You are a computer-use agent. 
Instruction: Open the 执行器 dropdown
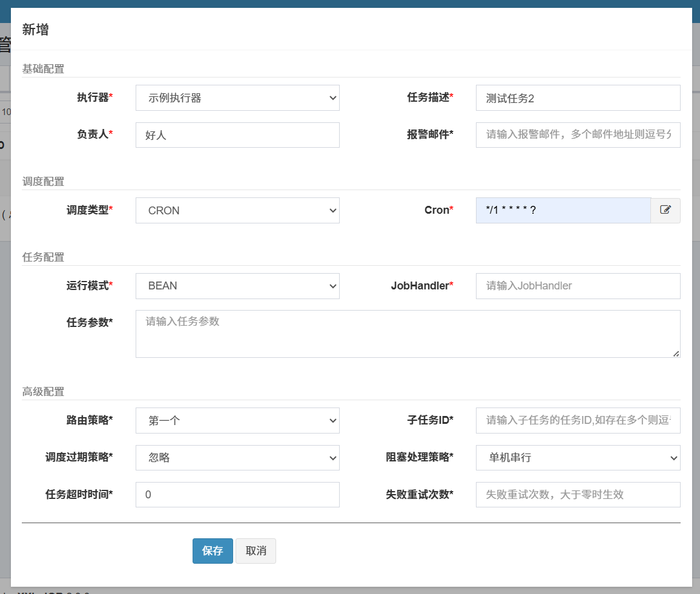(237, 97)
